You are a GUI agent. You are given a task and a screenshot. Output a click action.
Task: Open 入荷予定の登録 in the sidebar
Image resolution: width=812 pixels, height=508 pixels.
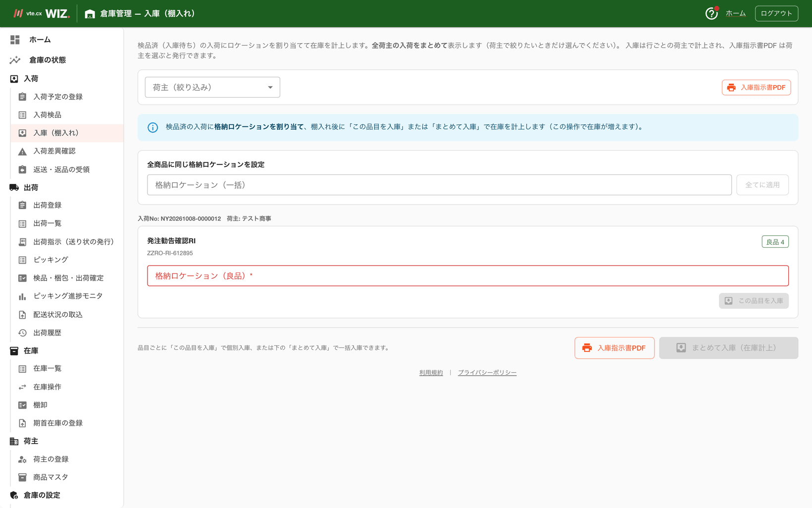(x=67, y=97)
